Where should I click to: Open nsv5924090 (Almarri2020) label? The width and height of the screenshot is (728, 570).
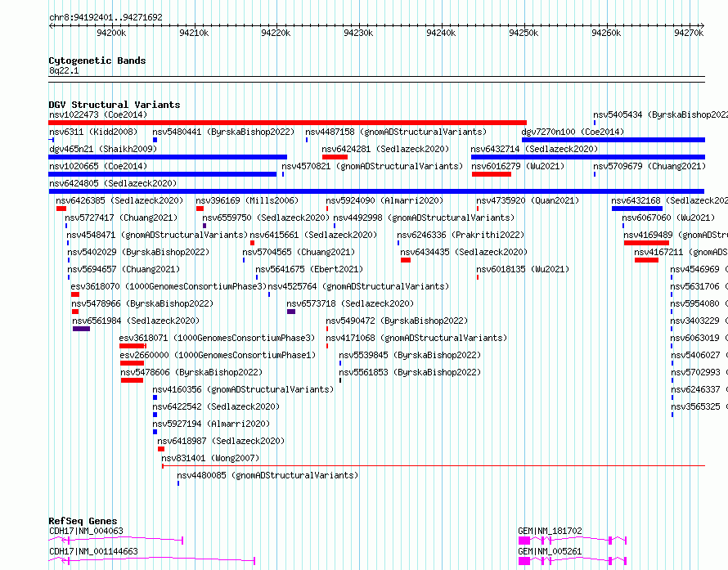click(384, 200)
